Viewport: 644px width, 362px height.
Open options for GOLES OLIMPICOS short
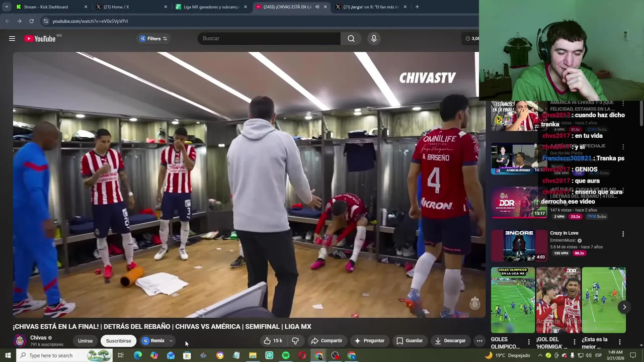point(529,342)
